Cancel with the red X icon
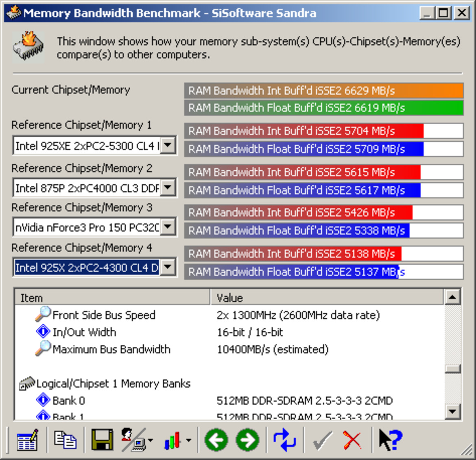This screenshot has width=476, height=460. click(352, 440)
